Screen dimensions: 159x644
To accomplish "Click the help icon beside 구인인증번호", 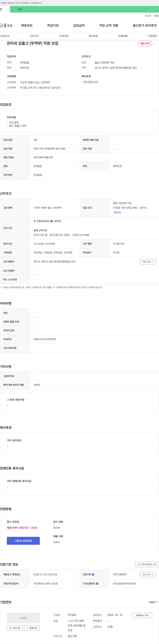I will pyautogui.click(x=97, y=584).
